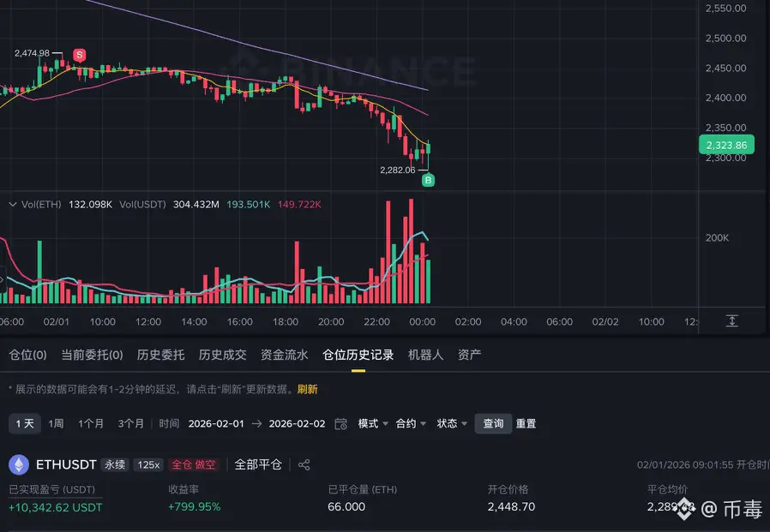Click the 149.722K volume moving average value
This screenshot has width=770, height=532.
coord(299,204)
